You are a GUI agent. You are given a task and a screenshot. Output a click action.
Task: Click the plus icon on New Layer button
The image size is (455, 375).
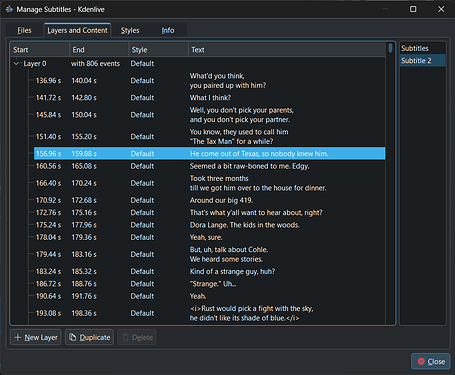[18, 337]
